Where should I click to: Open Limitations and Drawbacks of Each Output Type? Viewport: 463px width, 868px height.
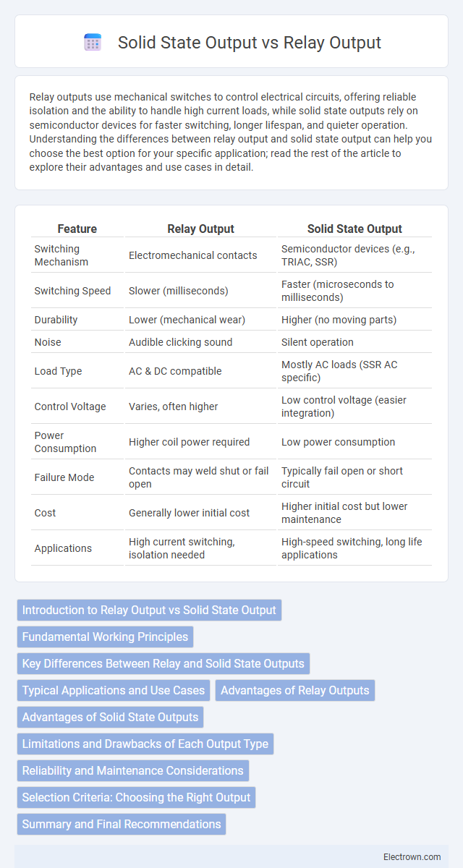(145, 744)
